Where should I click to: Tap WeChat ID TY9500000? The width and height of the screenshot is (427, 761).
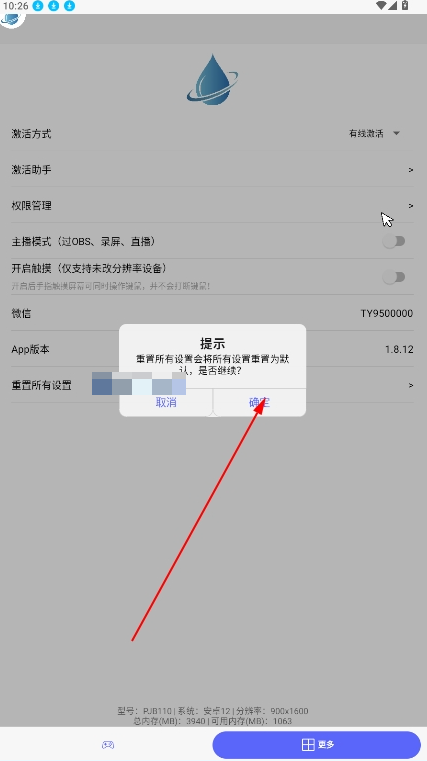[386, 314]
